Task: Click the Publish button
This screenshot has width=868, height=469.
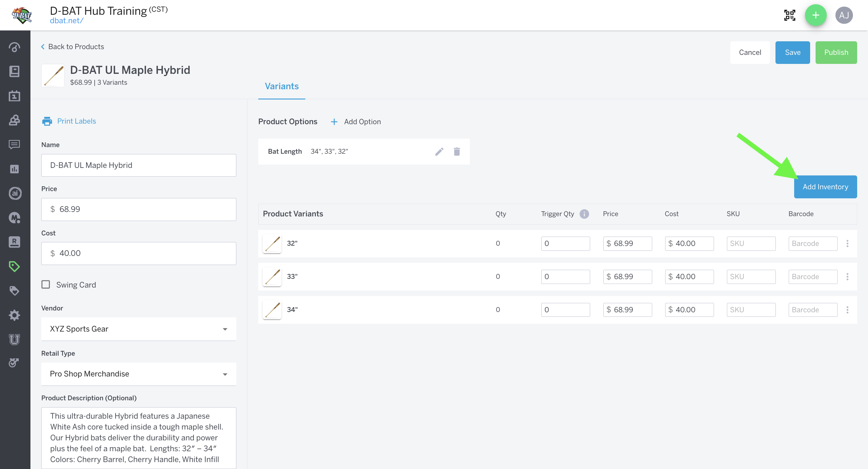Action: pos(836,52)
